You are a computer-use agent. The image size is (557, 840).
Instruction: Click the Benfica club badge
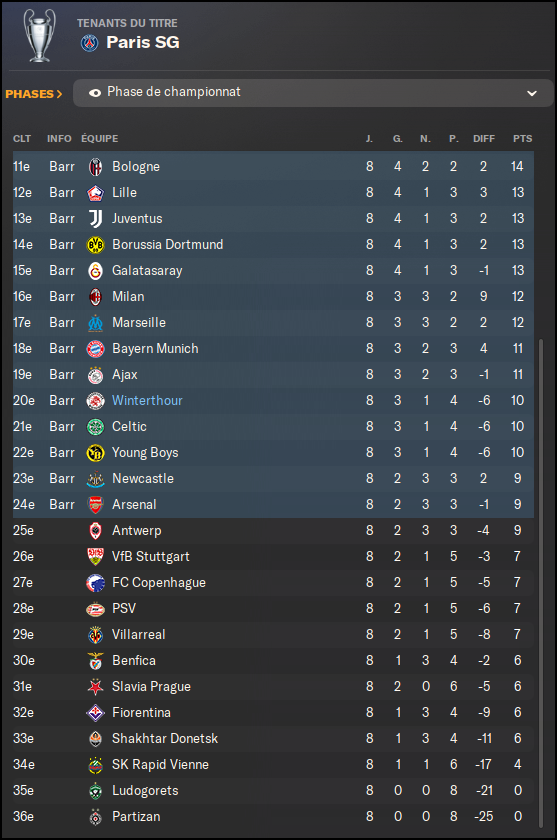95,661
